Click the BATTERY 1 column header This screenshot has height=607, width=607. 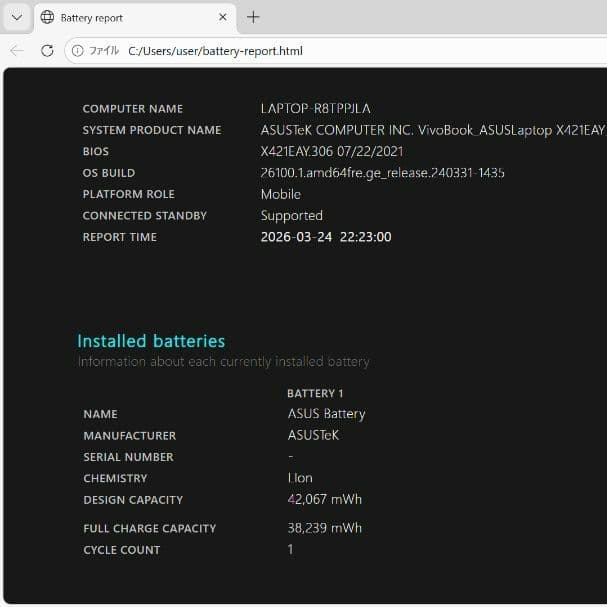[x=315, y=394]
